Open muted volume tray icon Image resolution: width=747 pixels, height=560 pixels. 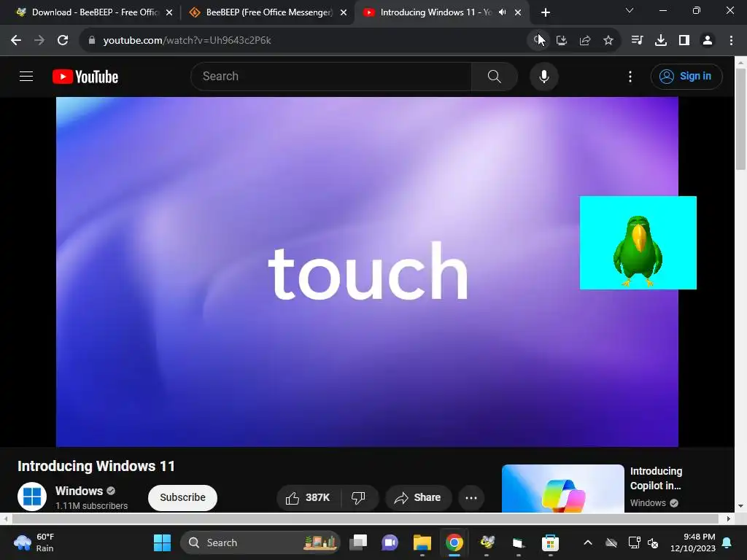(x=653, y=542)
